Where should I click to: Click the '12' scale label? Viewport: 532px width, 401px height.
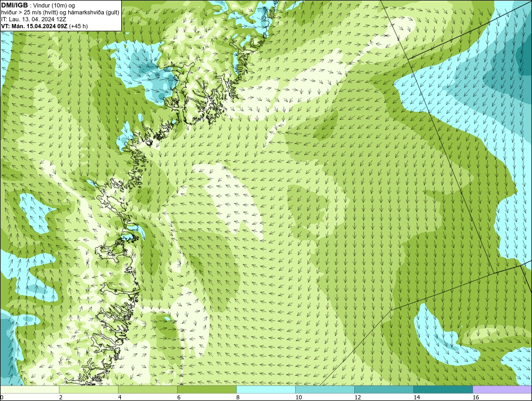point(358,397)
